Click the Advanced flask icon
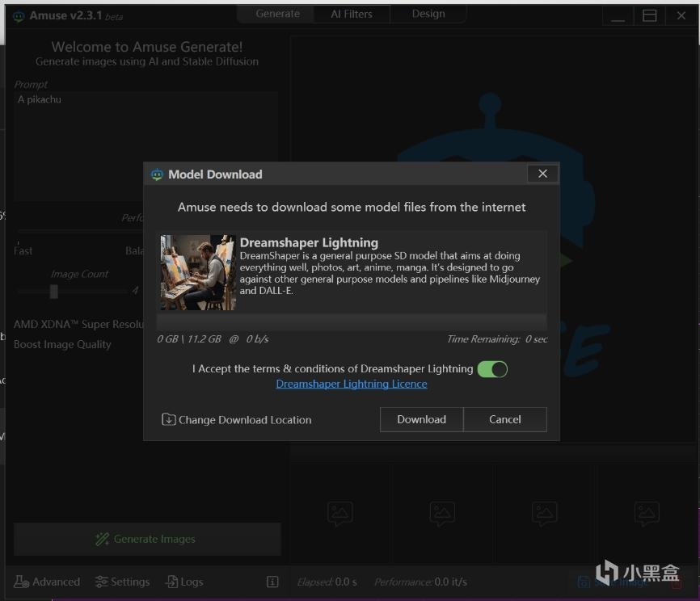700x601 pixels. [x=21, y=582]
